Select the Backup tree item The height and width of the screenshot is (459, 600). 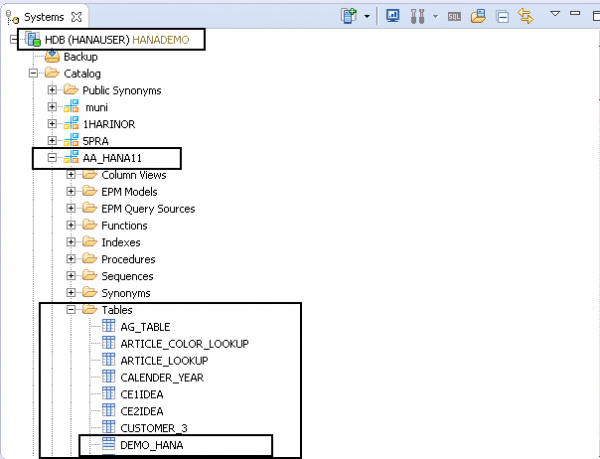(x=80, y=57)
